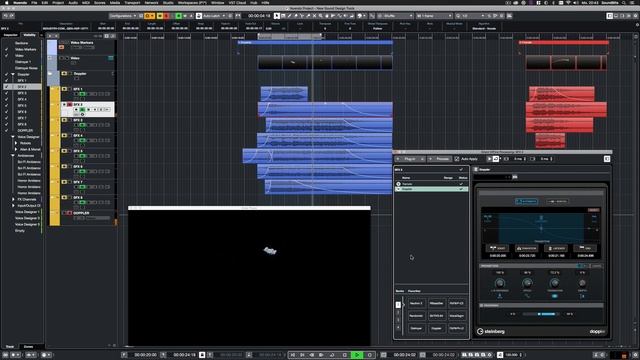Viewport: 640px width, 360px height.
Task: Toggle green monitor button on SFX 4 track
Action: pyautogui.click(x=82, y=140)
